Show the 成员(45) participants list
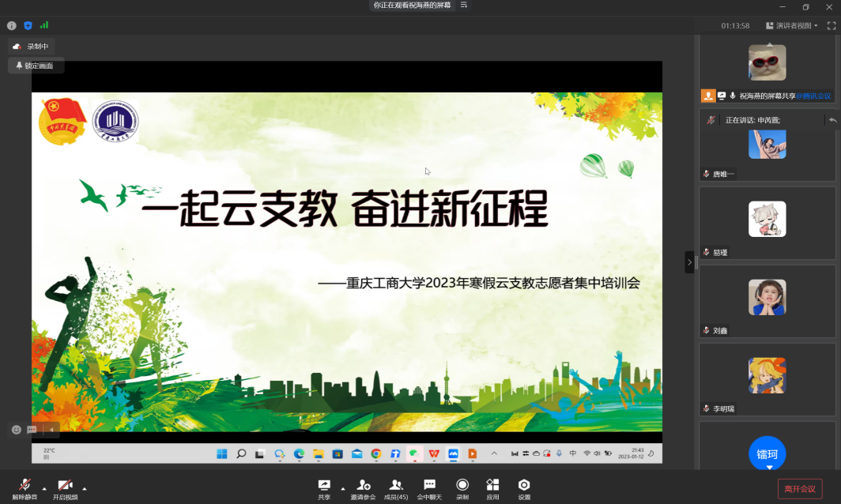This screenshot has width=841, height=504. point(396,487)
